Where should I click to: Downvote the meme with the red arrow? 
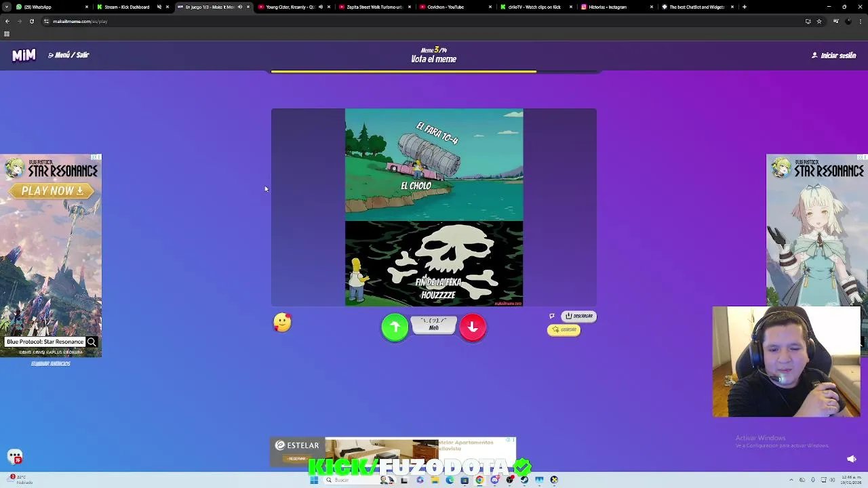point(473,327)
